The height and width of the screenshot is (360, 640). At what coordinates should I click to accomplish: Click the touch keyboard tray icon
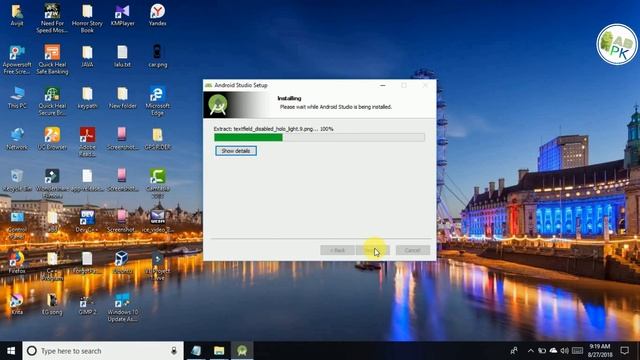577,351
